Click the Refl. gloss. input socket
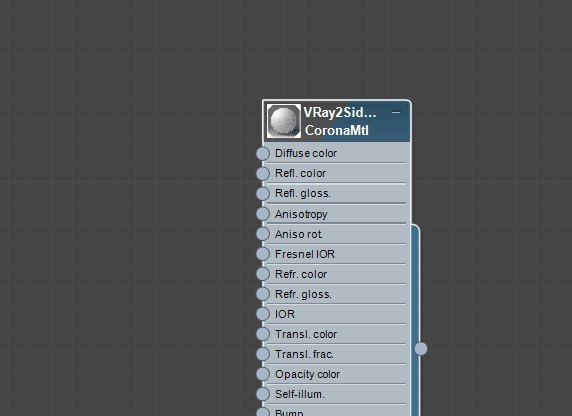The width and height of the screenshot is (572, 416). (x=263, y=194)
